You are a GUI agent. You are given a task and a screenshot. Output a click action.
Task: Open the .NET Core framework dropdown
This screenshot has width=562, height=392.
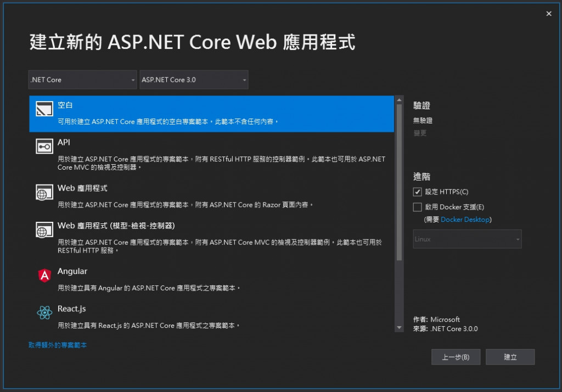point(82,80)
